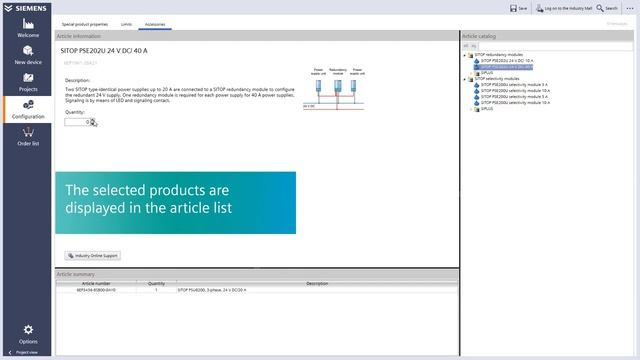Open the New device section

28,55
